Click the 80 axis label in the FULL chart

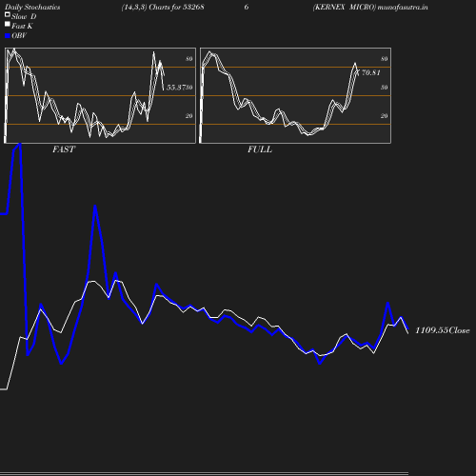tap(385, 59)
